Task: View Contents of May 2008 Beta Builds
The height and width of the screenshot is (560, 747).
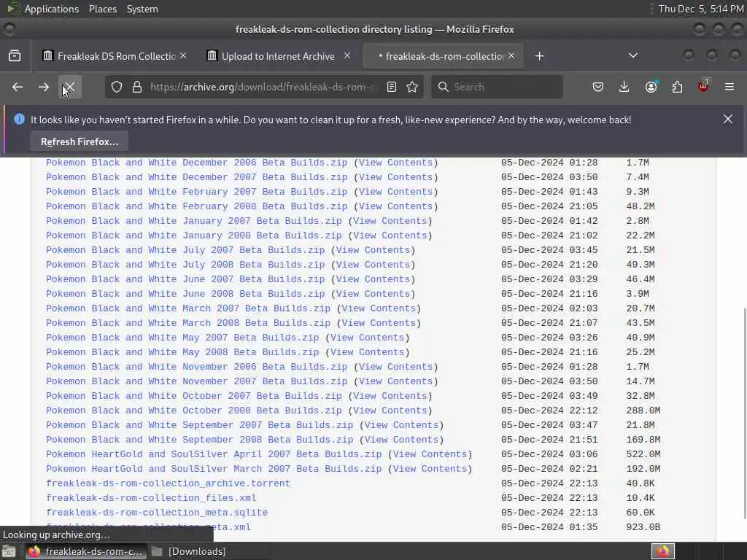Action: (368, 352)
